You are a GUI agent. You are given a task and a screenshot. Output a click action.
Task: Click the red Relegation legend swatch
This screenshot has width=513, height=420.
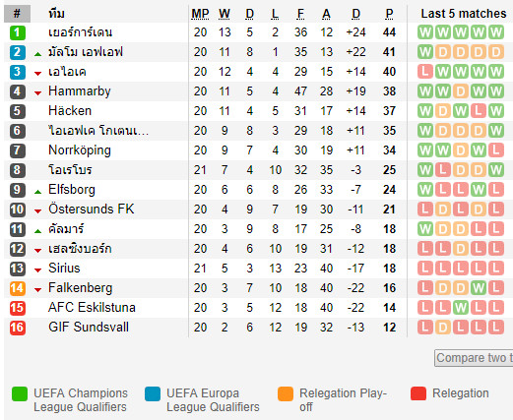click(x=418, y=393)
